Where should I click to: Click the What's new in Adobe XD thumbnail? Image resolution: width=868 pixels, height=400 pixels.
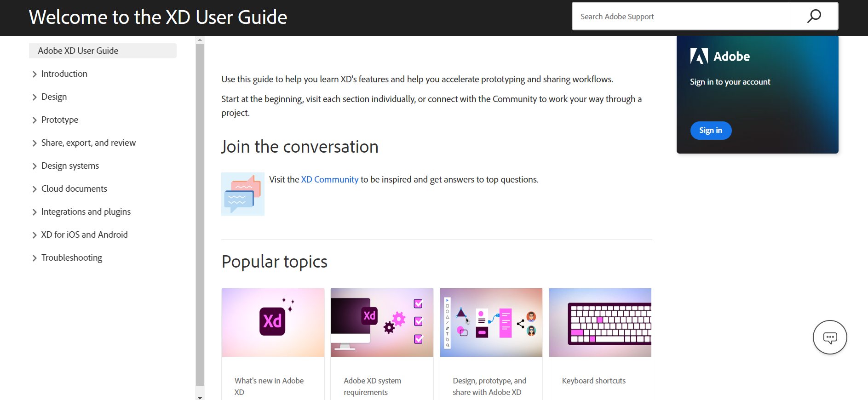click(273, 322)
